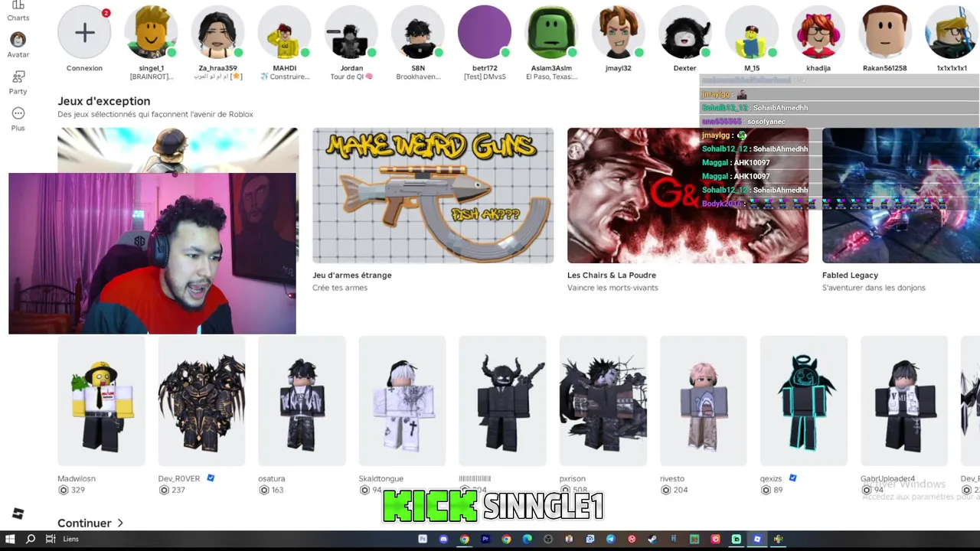Open Task View on the taskbar
Screen dimensions: 980x551
tap(51, 539)
